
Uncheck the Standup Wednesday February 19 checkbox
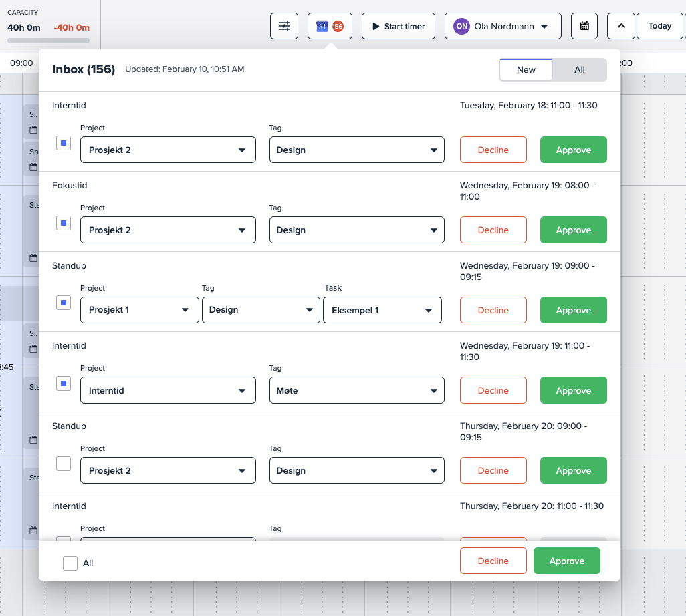point(64,303)
